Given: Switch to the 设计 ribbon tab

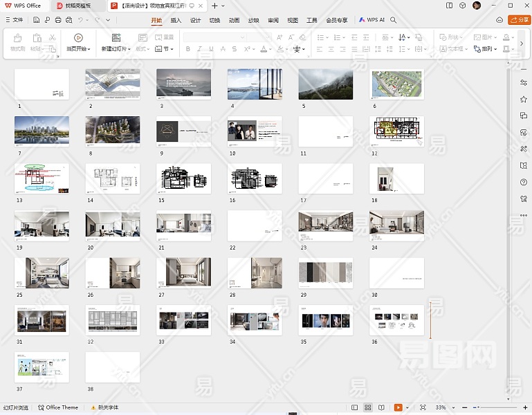Looking at the screenshot, I should (195, 20).
